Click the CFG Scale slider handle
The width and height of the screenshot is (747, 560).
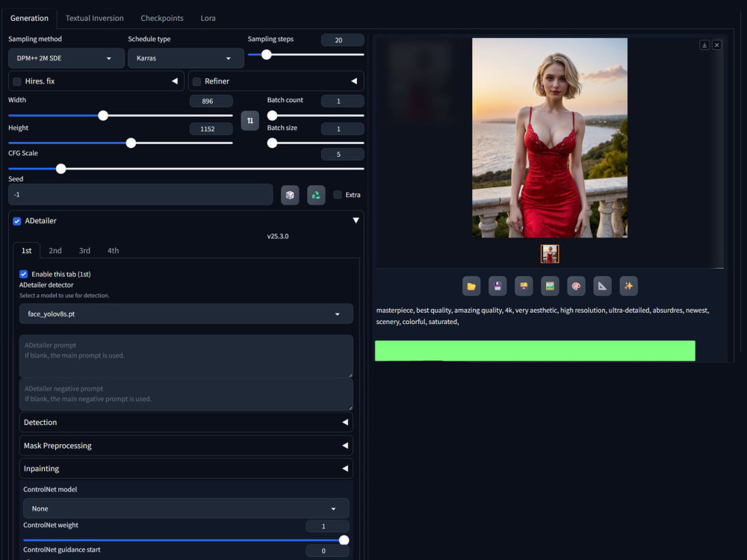tap(61, 169)
